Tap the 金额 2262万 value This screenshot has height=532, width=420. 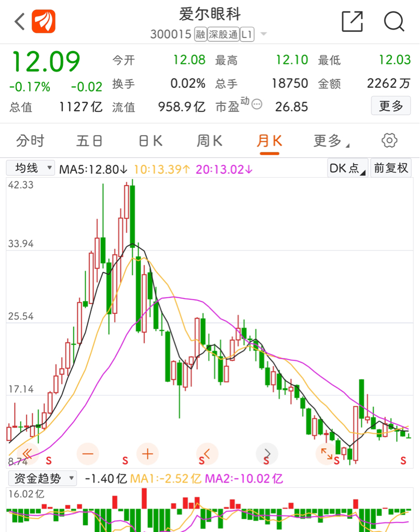(x=389, y=84)
